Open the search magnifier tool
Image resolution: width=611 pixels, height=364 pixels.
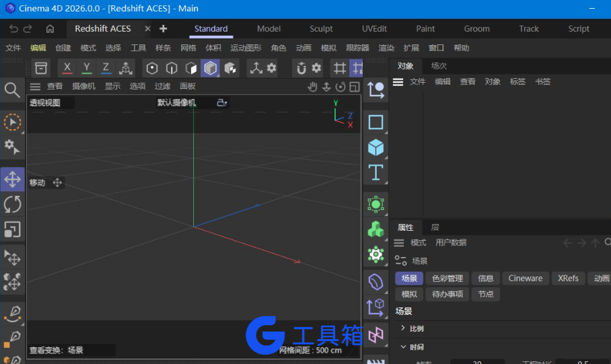[x=12, y=90]
